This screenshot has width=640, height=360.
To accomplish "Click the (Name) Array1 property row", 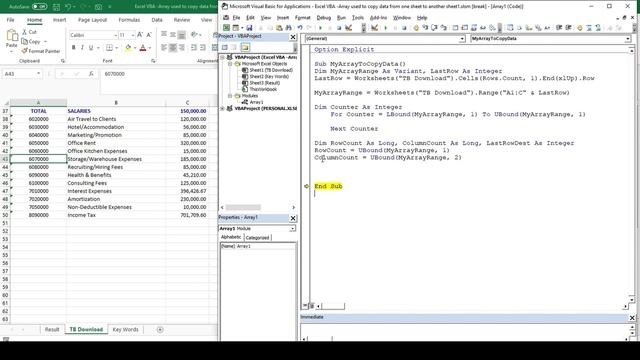I will tap(258, 246).
